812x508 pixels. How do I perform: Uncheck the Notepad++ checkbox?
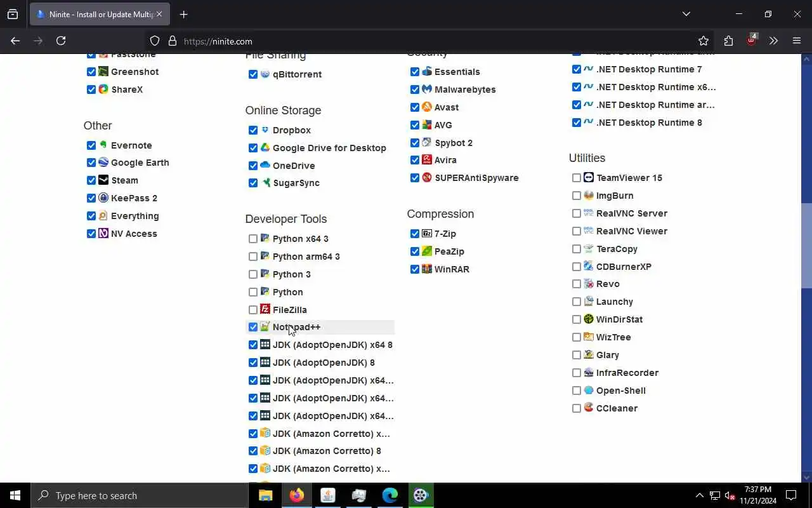pos(253,327)
